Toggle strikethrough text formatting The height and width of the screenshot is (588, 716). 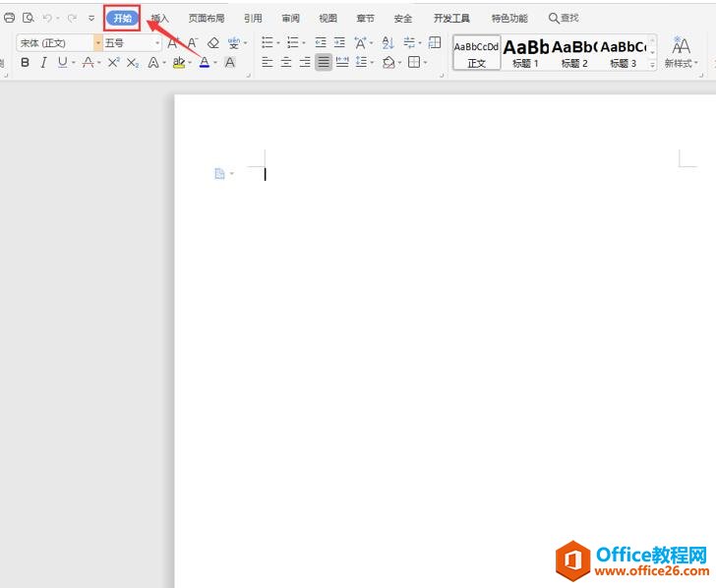pyautogui.click(x=89, y=63)
